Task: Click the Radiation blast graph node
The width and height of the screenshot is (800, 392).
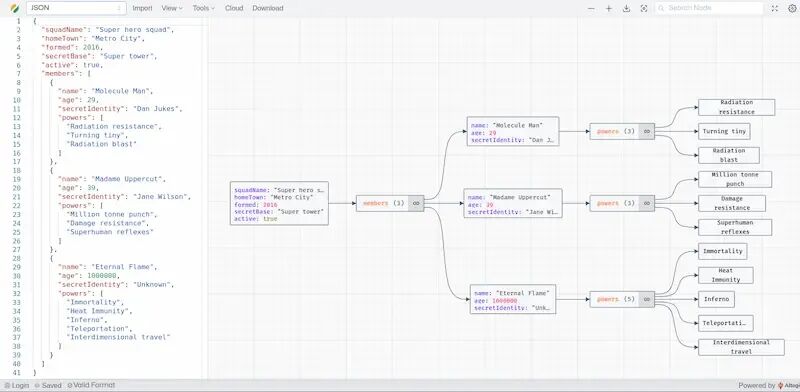Action: coord(729,155)
